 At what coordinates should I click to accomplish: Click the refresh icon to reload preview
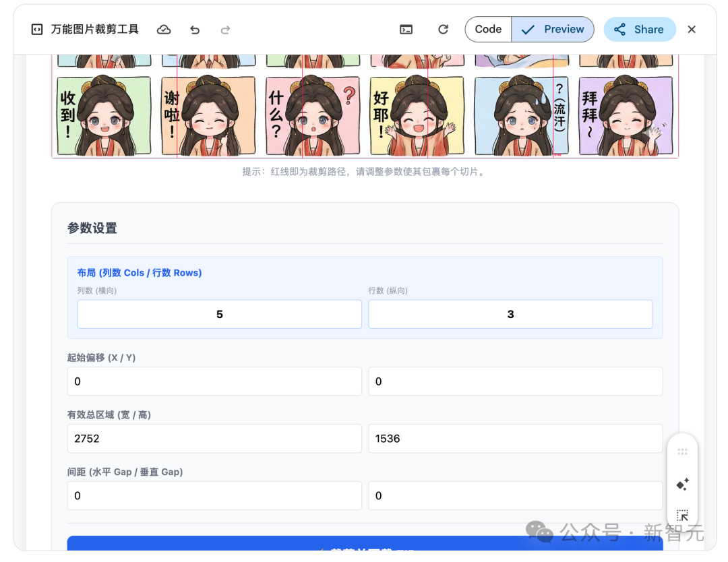tap(443, 29)
